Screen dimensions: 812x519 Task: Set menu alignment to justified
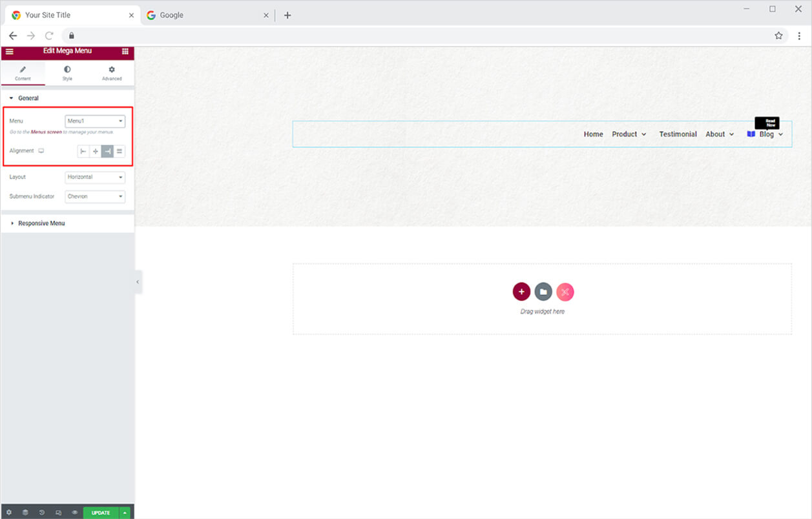pos(120,151)
